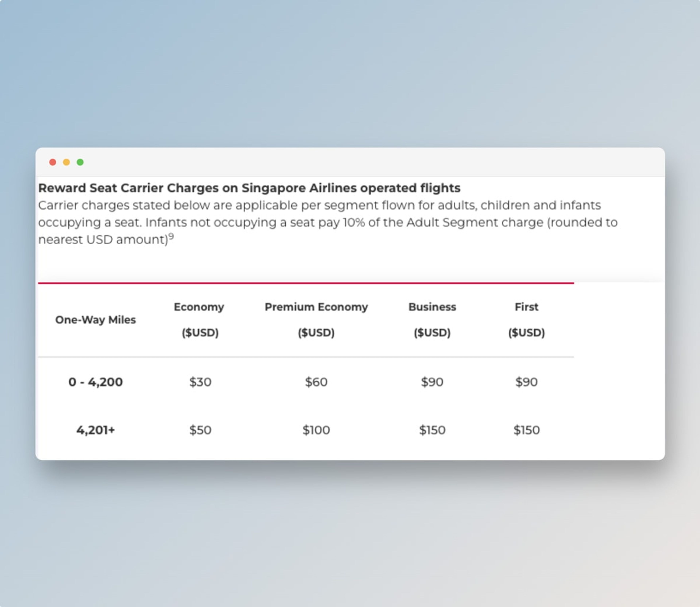The width and height of the screenshot is (700, 607).
Task: Select the Economy ($USD) column header
Action: 200,319
